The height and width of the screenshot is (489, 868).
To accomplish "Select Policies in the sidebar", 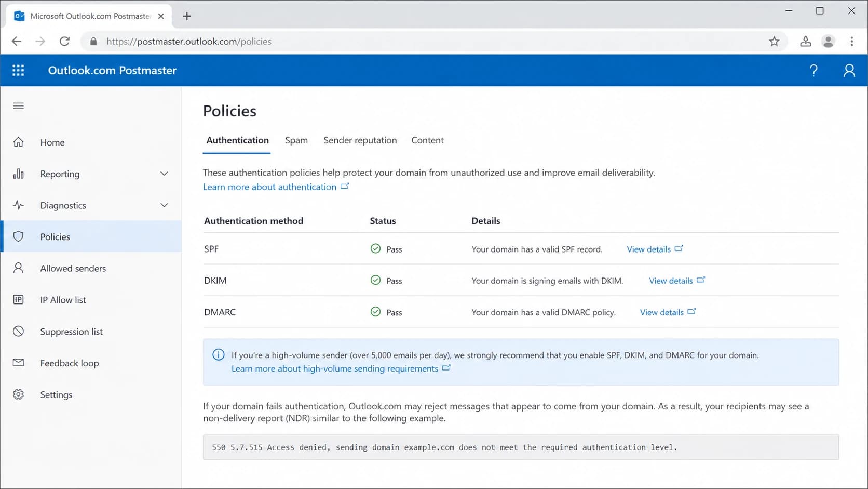I will 92,236.
